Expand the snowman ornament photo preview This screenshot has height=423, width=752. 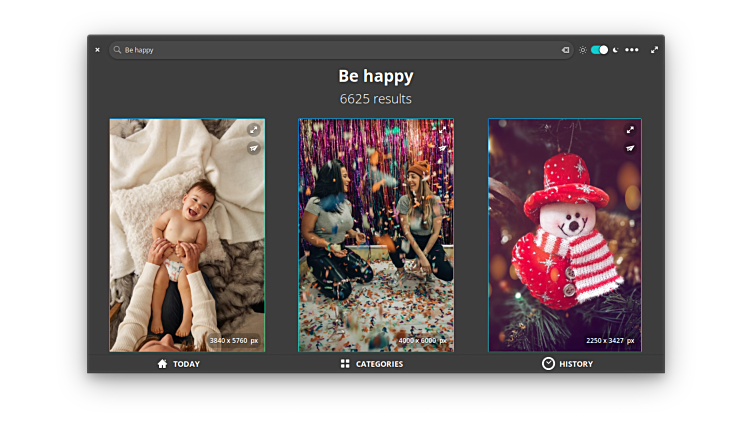point(630,130)
